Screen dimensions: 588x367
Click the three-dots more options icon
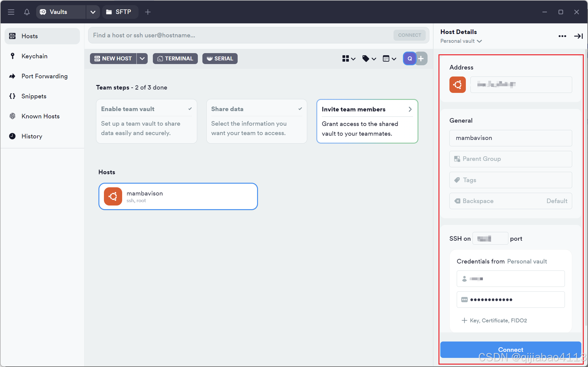[x=562, y=36]
